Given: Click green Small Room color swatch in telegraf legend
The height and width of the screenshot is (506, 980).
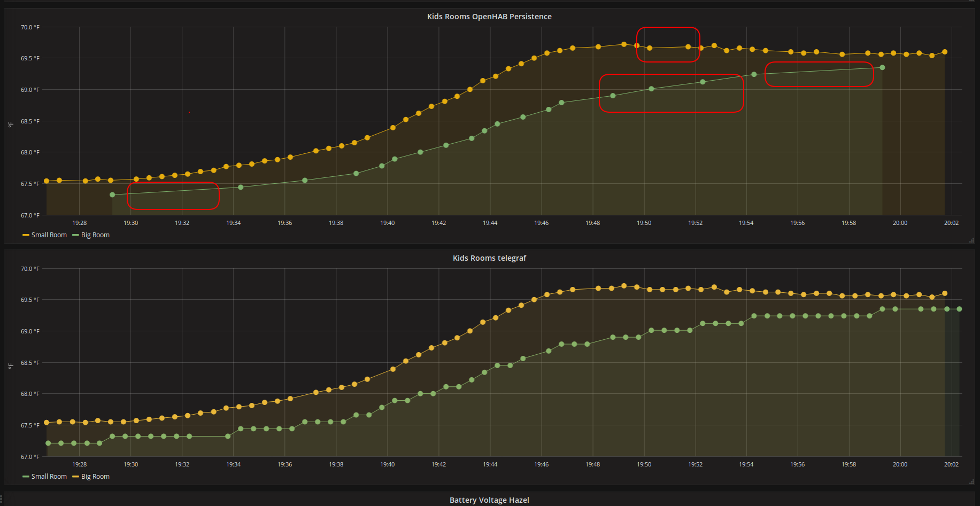Looking at the screenshot, I should [26, 477].
